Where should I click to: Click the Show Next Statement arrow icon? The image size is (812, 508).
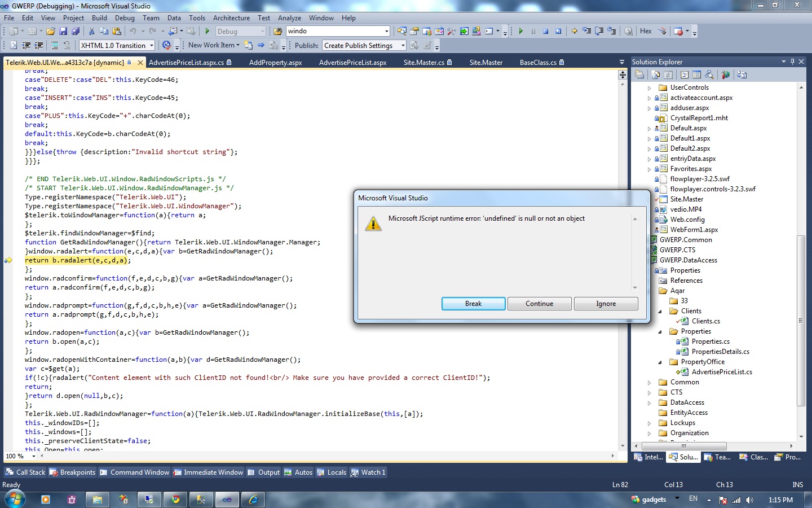[574, 32]
